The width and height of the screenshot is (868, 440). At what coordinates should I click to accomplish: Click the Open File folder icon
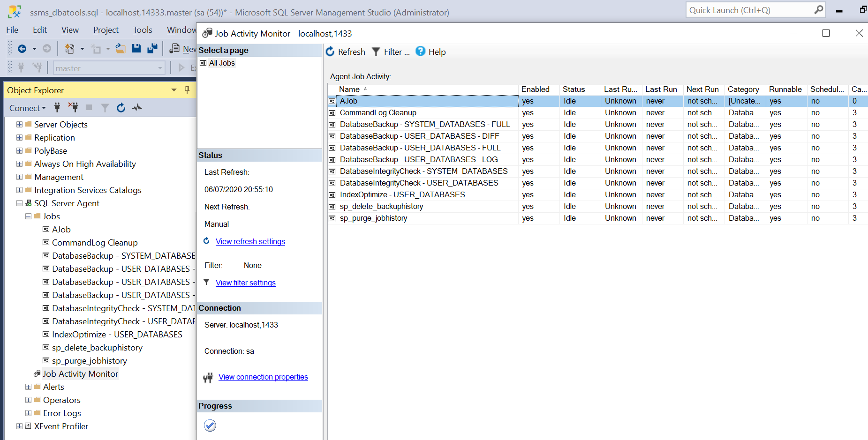[x=121, y=49]
